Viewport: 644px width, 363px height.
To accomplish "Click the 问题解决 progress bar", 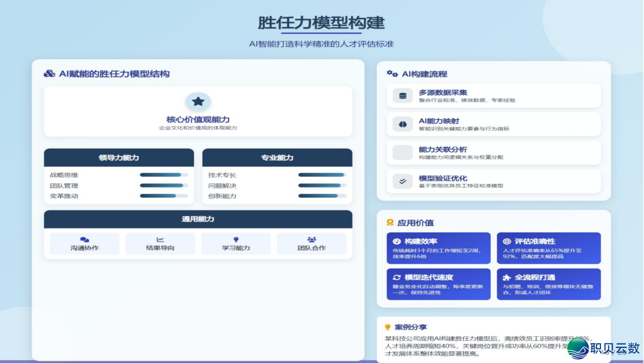I will (x=323, y=186).
